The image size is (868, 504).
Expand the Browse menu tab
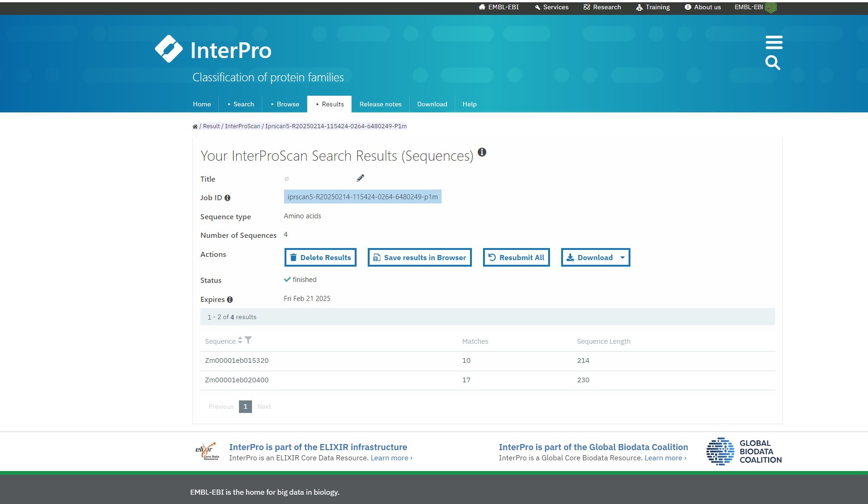click(x=285, y=104)
